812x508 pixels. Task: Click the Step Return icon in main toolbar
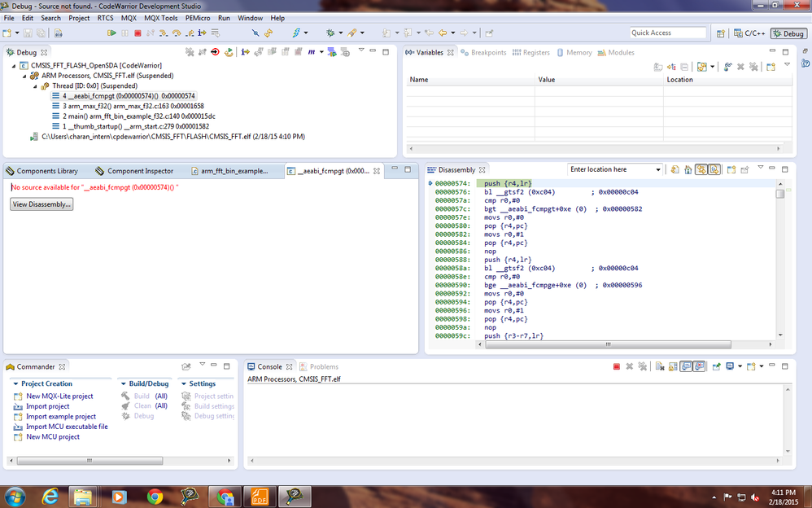coord(190,33)
